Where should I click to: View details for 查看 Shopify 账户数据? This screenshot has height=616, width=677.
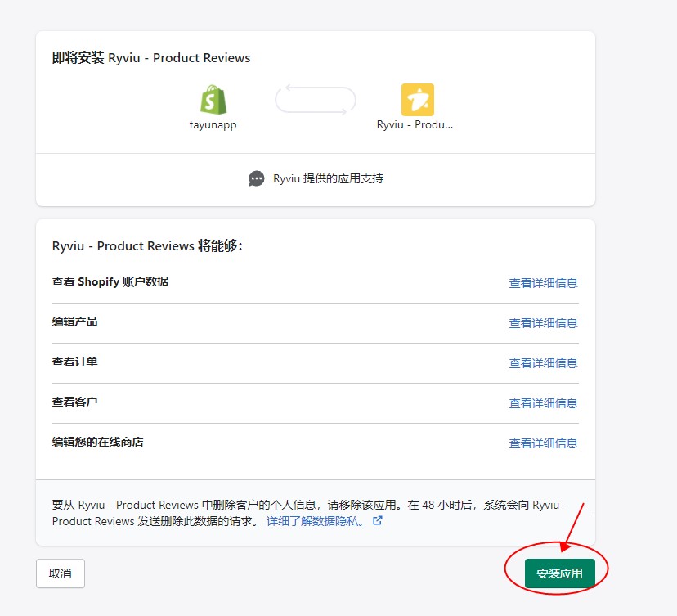pyautogui.click(x=543, y=283)
